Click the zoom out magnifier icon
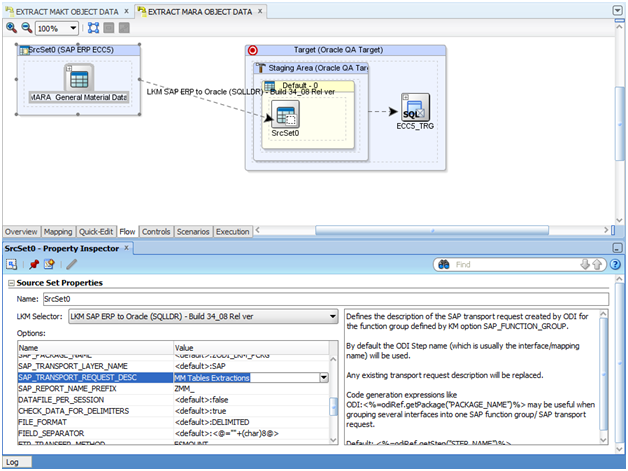Image resolution: width=628 pixels, height=471 pixels. coord(26,28)
